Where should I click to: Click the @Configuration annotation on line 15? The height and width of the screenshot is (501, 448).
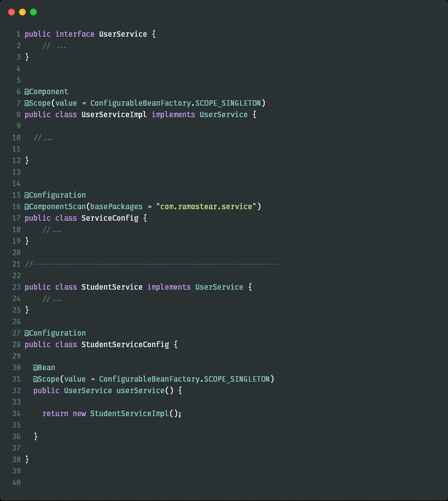click(x=55, y=195)
